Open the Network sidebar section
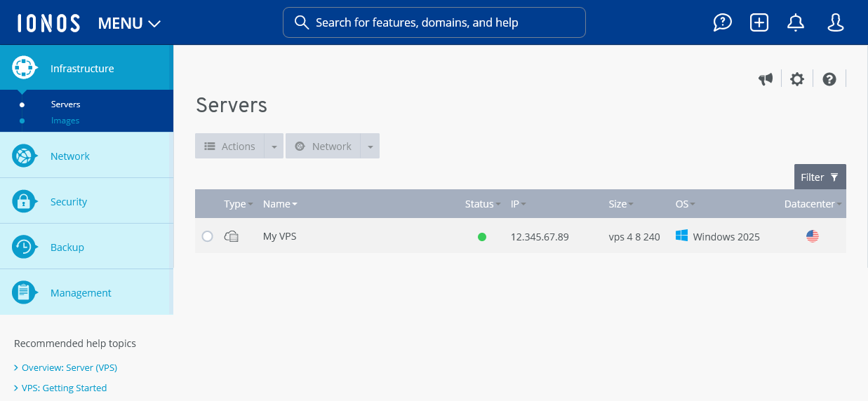 point(86,156)
